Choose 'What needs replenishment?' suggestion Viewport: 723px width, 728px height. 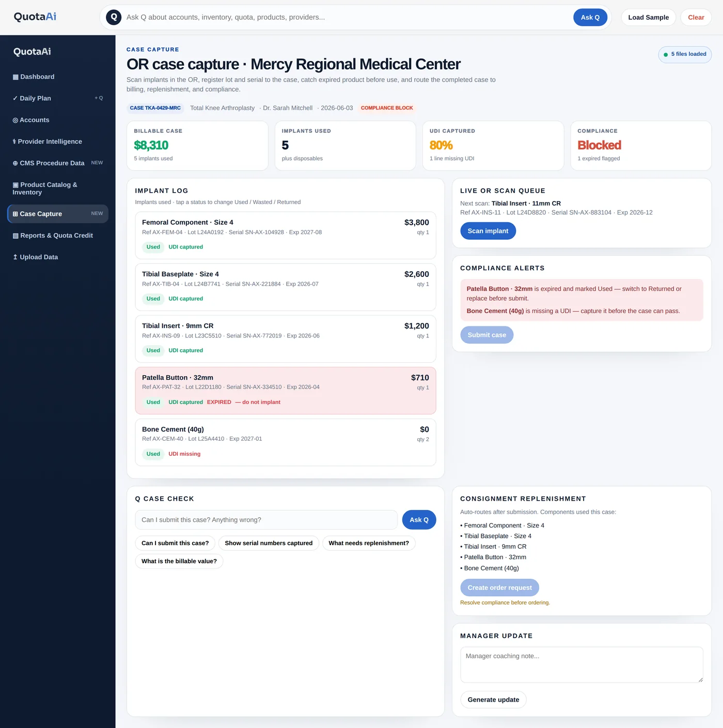point(369,543)
